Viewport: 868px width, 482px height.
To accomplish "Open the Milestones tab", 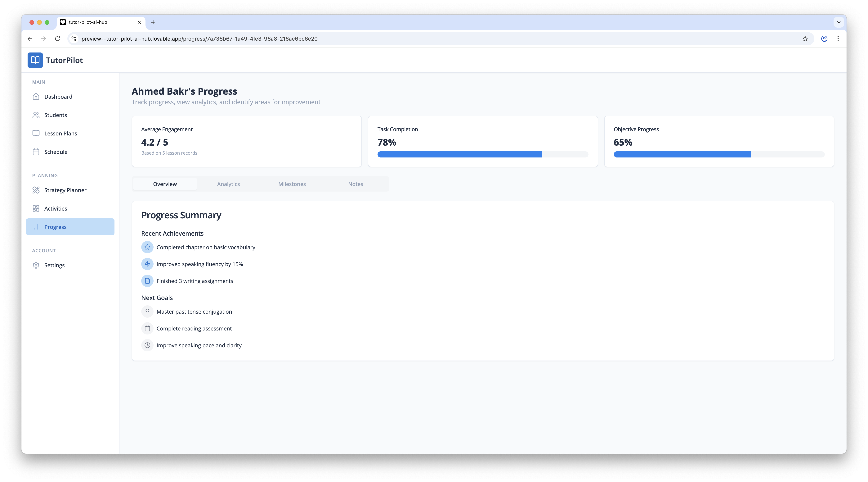I will [292, 184].
